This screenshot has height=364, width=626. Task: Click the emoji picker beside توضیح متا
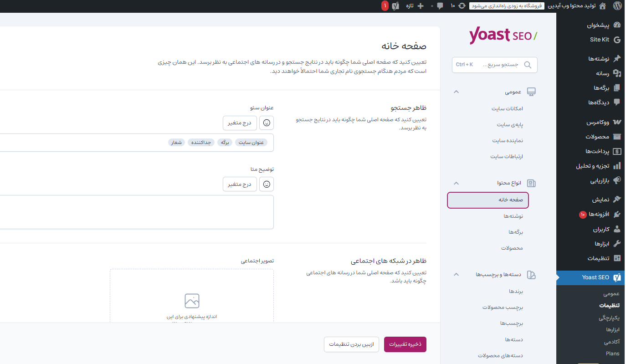point(267,184)
